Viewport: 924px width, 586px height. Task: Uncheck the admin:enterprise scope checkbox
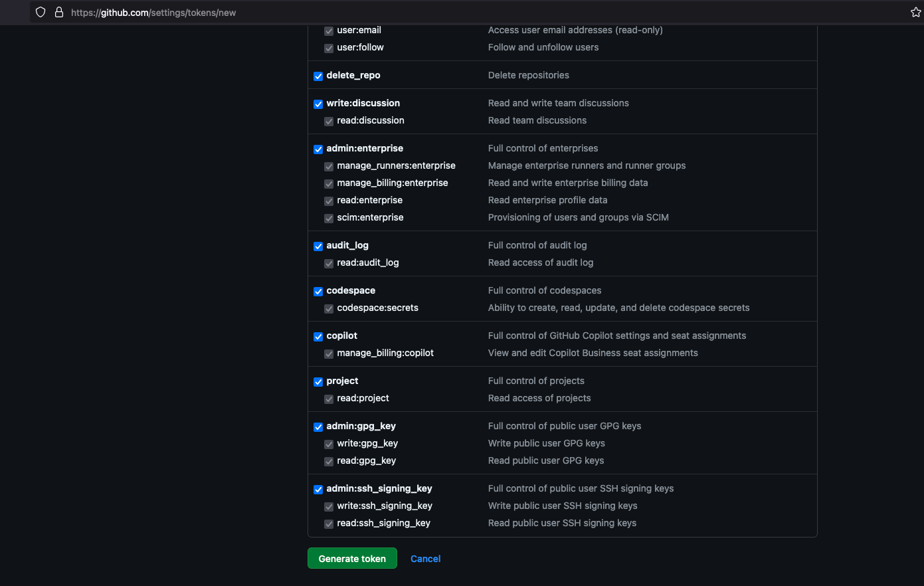(318, 149)
